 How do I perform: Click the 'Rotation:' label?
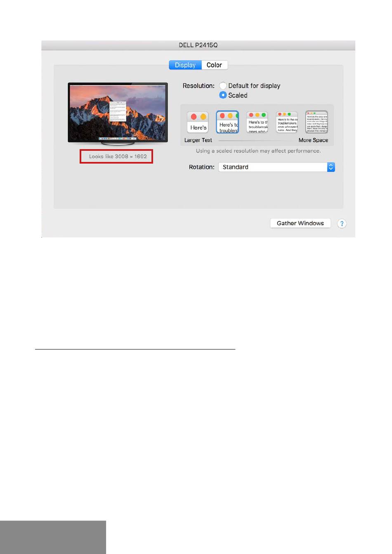pyautogui.click(x=202, y=167)
